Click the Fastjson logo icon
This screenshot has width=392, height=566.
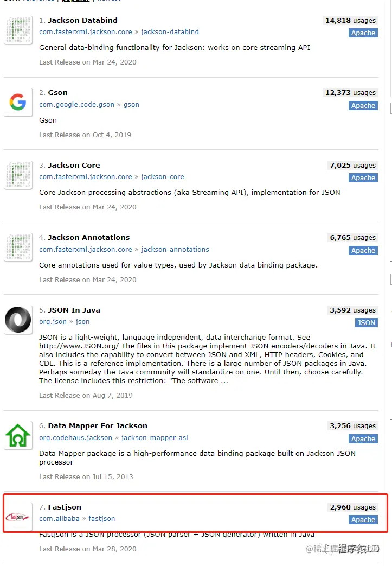(x=18, y=517)
